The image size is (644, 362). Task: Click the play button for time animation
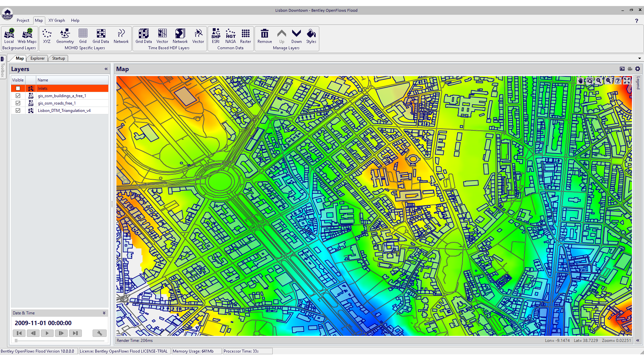tap(47, 333)
